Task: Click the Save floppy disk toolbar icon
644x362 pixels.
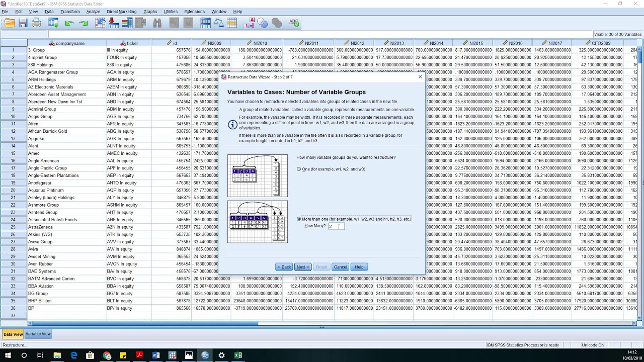Action: pyautogui.click(x=23, y=23)
